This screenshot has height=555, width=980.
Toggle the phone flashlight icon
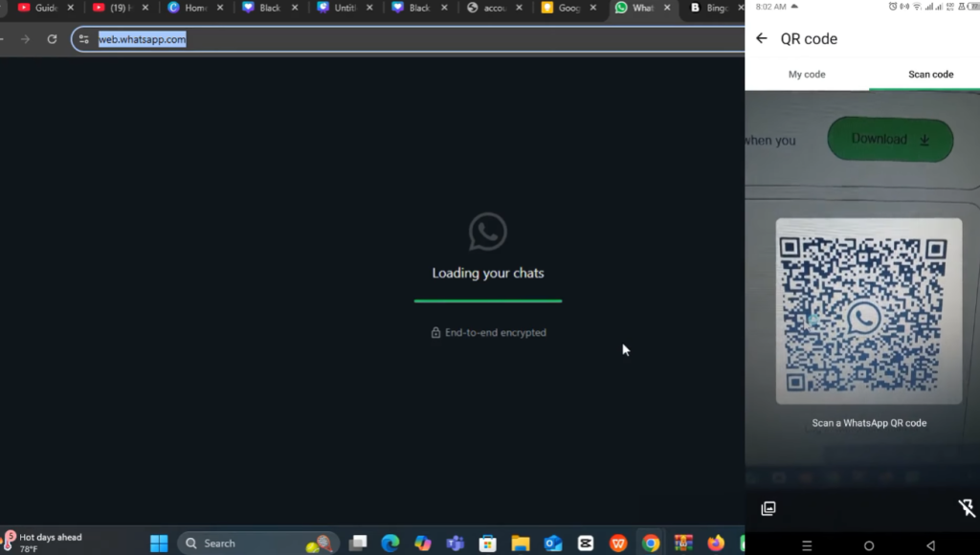click(967, 507)
